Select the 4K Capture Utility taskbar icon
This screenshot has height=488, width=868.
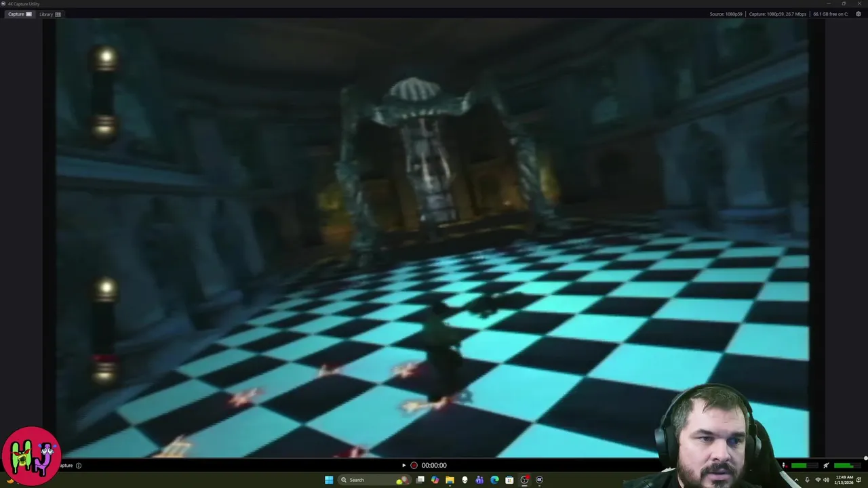pyautogui.click(x=539, y=480)
